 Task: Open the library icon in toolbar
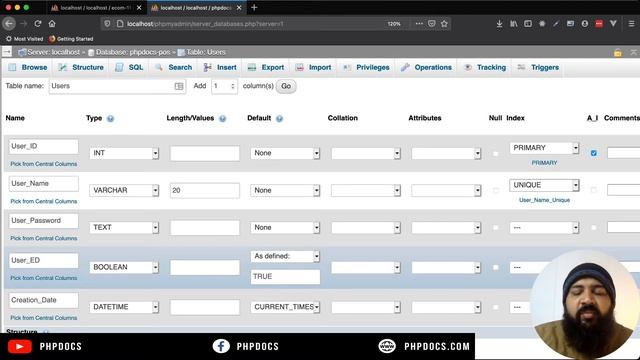513,24
